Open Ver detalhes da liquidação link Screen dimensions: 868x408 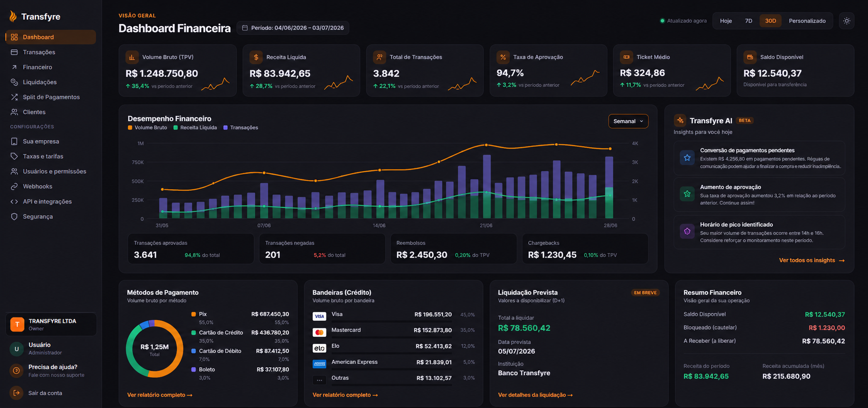[x=535, y=395]
